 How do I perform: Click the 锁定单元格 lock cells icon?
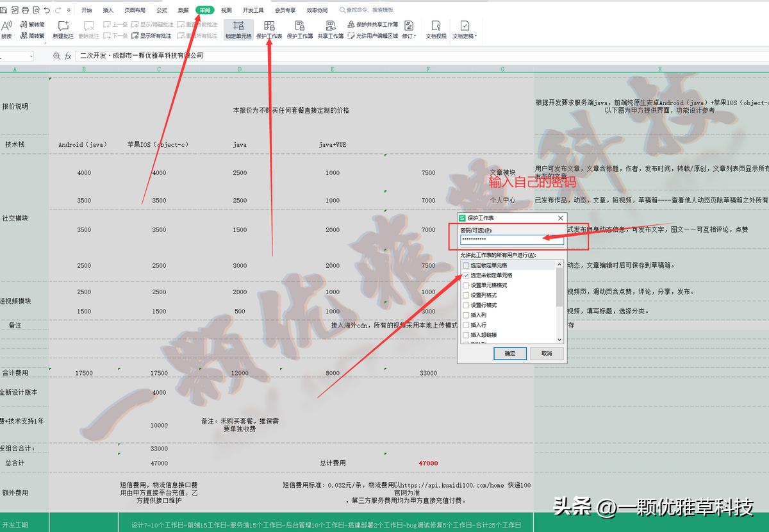[239, 29]
